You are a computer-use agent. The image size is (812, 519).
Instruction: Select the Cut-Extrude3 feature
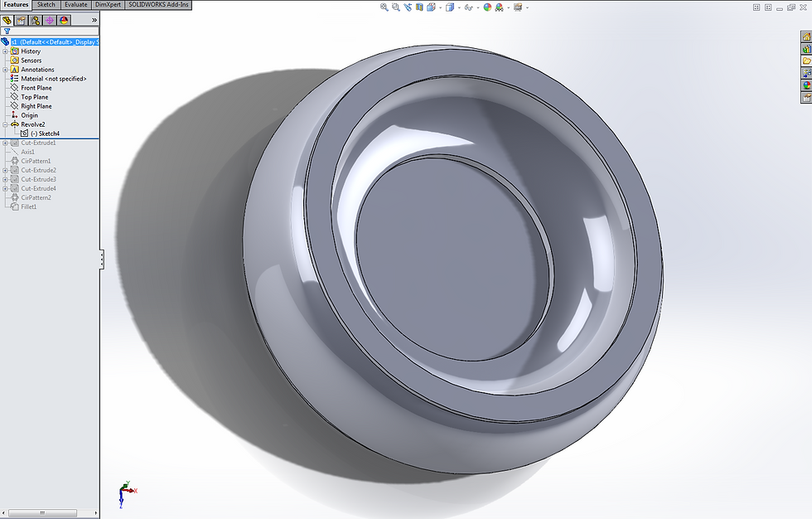pyautogui.click(x=38, y=179)
